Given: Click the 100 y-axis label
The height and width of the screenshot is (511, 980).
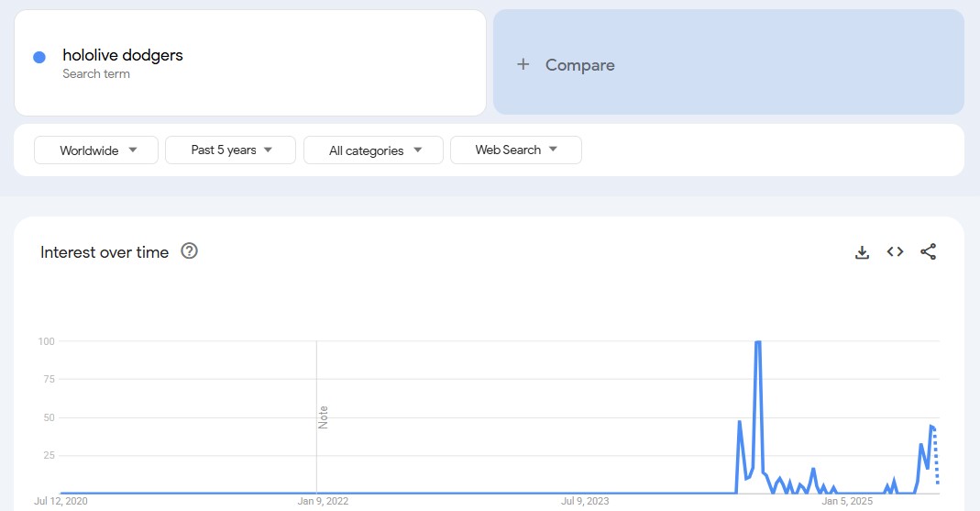Looking at the screenshot, I should point(47,341).
